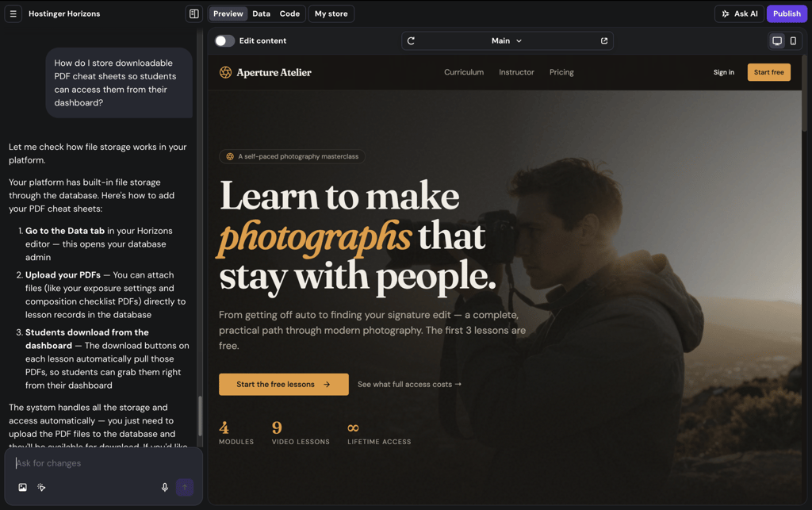812x510 pixels.
Task: Switch to mobile view icon
Action: [793, 41]
